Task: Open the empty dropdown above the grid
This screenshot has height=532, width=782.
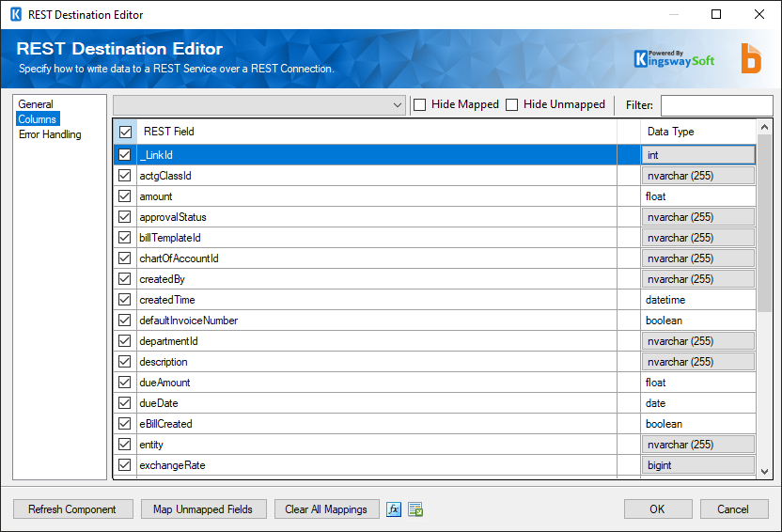Action: (x=259, y=105)
